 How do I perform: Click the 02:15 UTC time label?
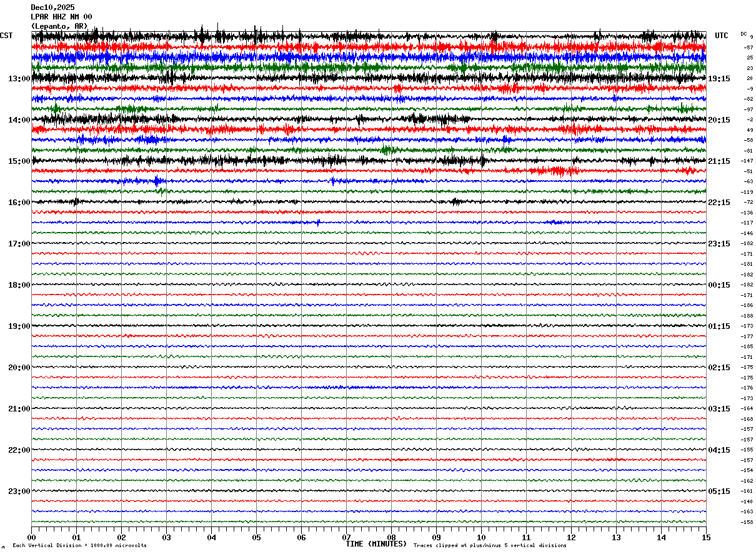[719, 368]
